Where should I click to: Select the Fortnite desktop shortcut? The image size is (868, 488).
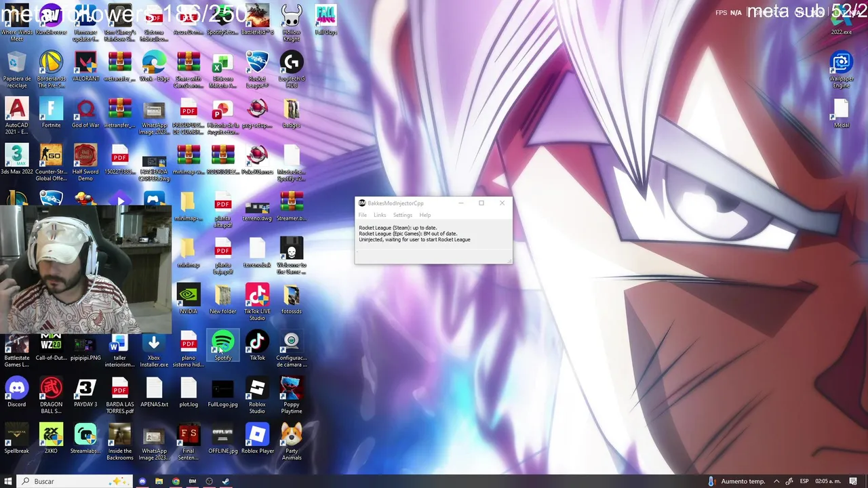click(51, 113)
